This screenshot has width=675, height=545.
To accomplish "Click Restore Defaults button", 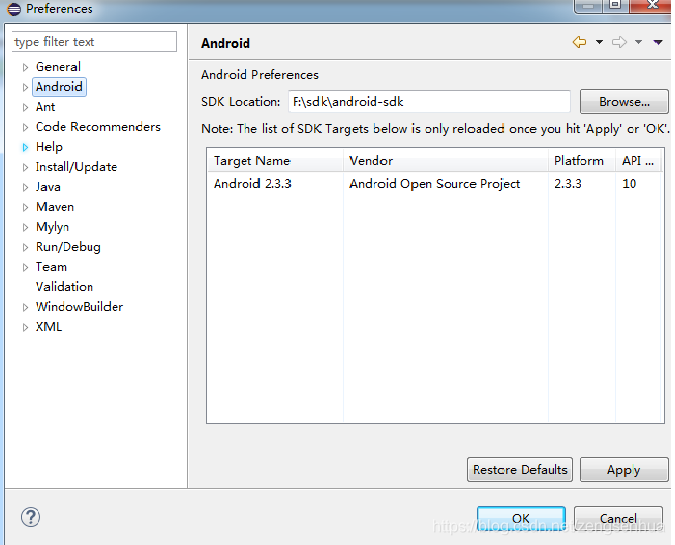I will [x=520, y=470].
